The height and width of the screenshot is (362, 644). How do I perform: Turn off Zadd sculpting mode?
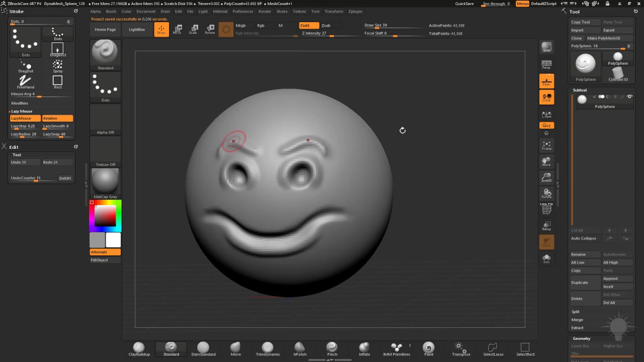tap(309, 26)
